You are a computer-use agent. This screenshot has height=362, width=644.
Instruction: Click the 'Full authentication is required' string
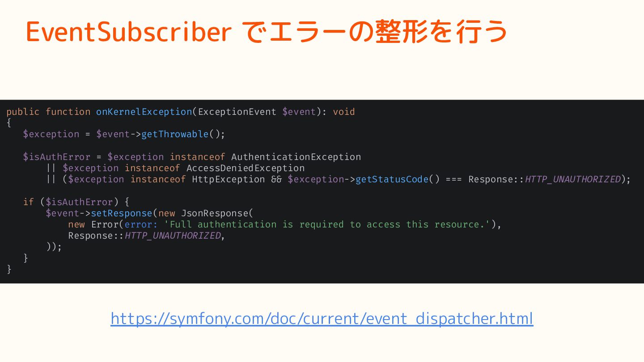[x=330, y=224]
